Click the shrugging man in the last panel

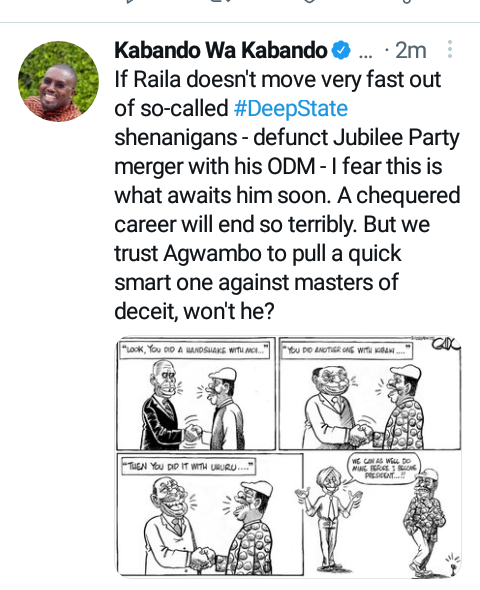pyautogui.click(x=328, y=515)
